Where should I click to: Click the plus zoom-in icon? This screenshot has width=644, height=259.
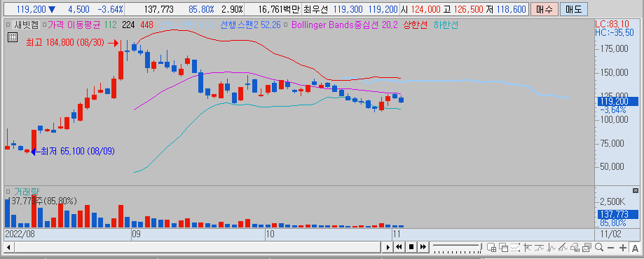click(x=623, y=248)
